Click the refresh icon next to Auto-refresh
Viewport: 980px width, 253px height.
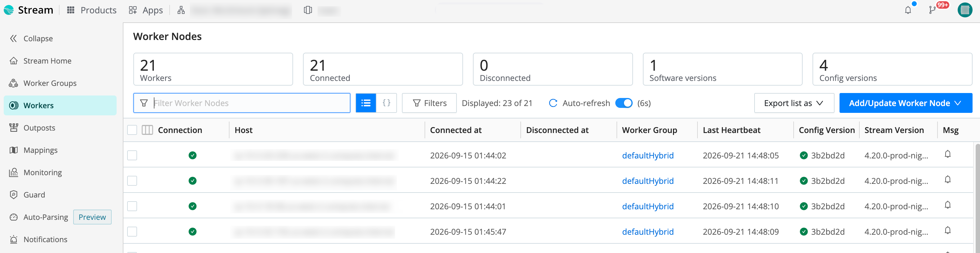point(553,103)
